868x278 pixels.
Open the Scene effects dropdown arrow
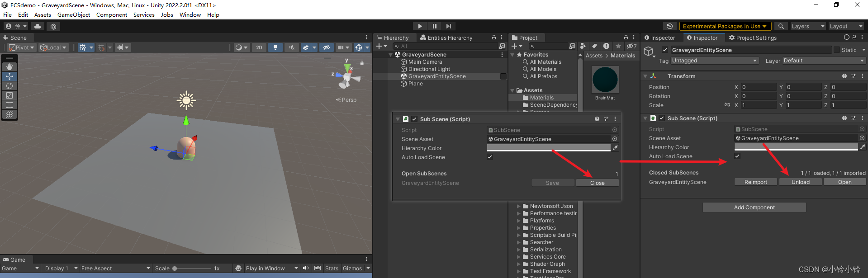[314, 47]
